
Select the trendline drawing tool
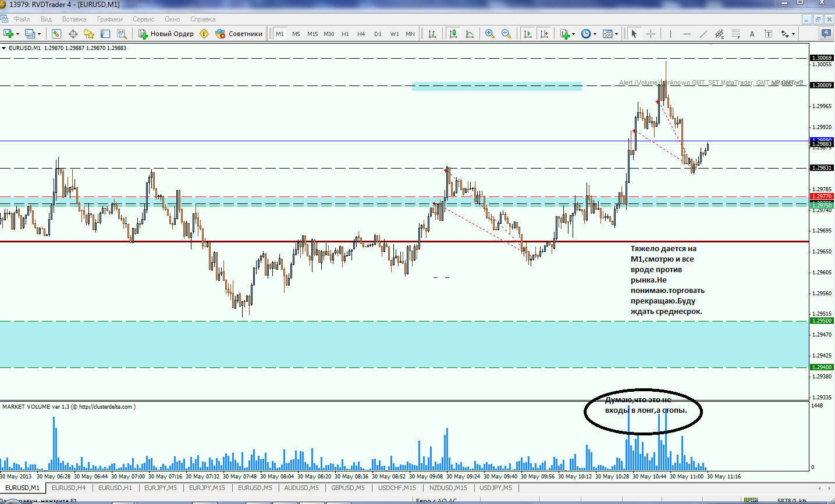pos(703,34)
